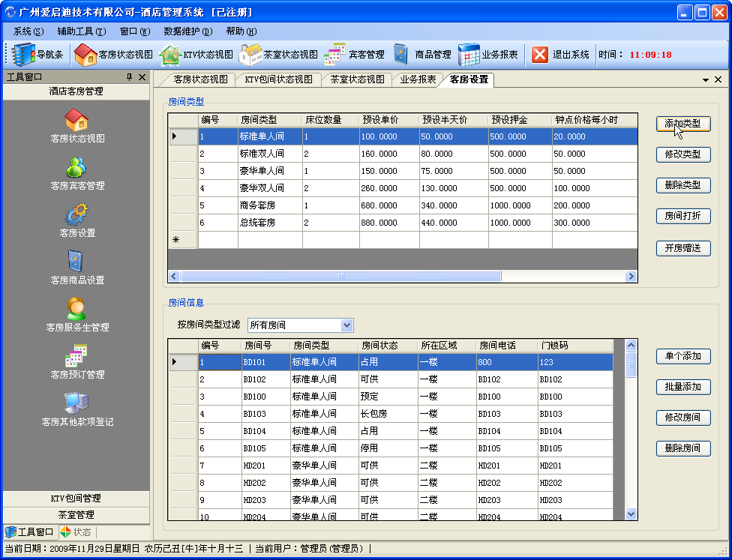
Task: Click the 房间信息 vertical scrollbar thumb
Action: point(631,364)
